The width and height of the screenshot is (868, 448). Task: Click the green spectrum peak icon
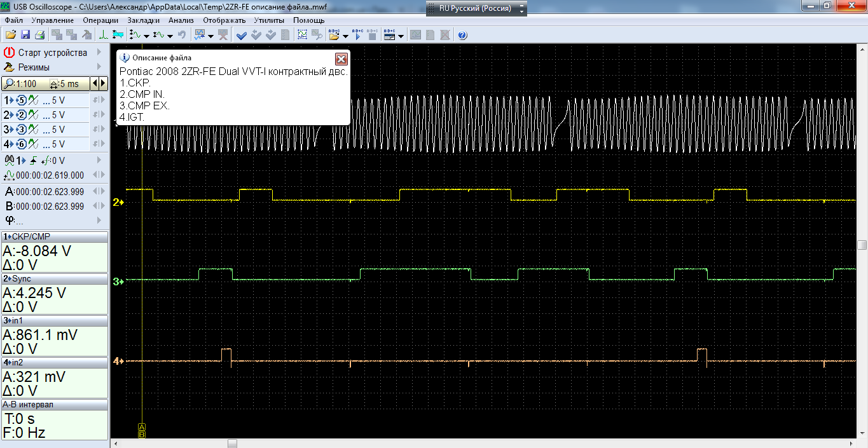coord(103,35)
